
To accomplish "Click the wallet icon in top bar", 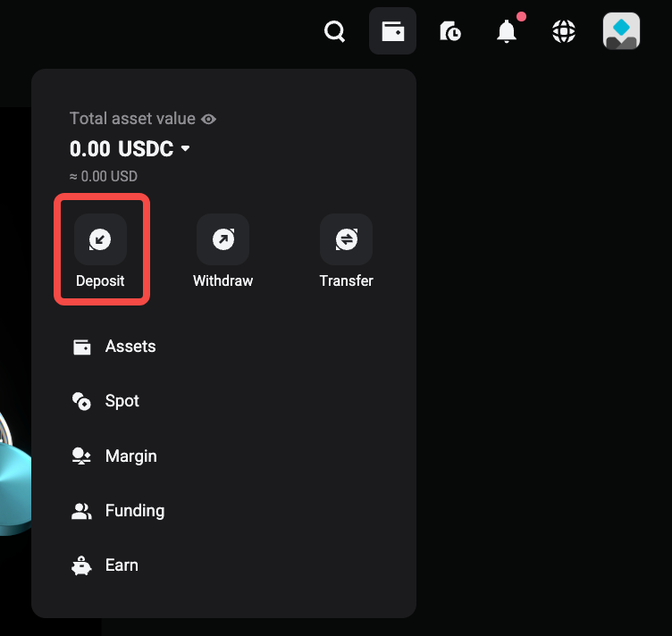I will 392,31.
